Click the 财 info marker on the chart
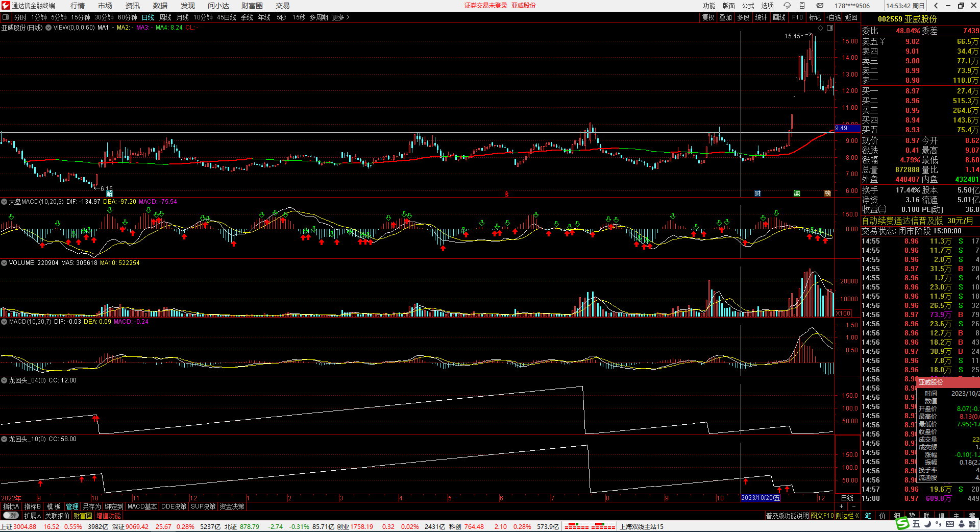Viewport: 980px width, 532px height. (x=757, y=194)
